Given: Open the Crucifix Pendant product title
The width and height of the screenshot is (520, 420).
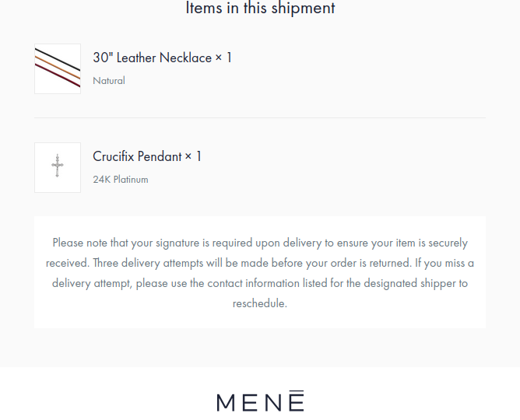Looking at the screenshot, I should point(137,156).
